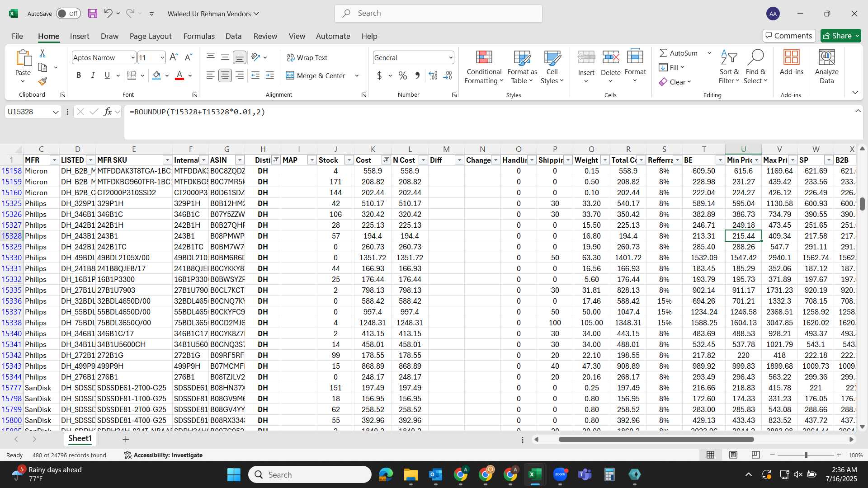Click Decrease Decimal icon
The width and height of the screenshot is (868, 488).
tap(448, 75)
